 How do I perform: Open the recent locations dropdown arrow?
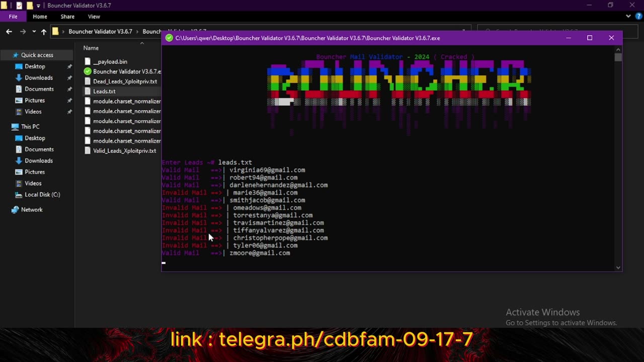click(x=34, y=32)
